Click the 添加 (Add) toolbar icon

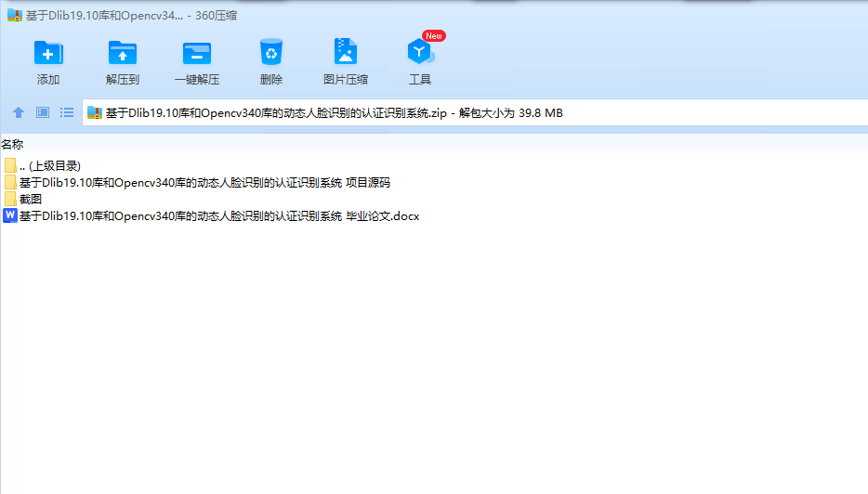48,53
